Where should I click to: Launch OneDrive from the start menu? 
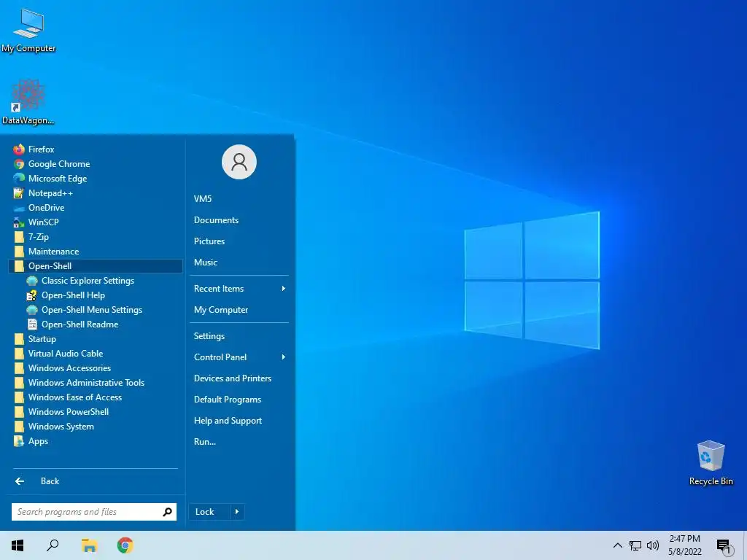[x=96, y=208]
